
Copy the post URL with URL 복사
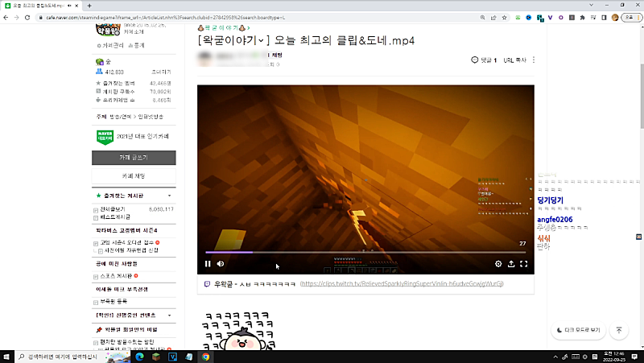pyautogui.click(x=514, y=60)
